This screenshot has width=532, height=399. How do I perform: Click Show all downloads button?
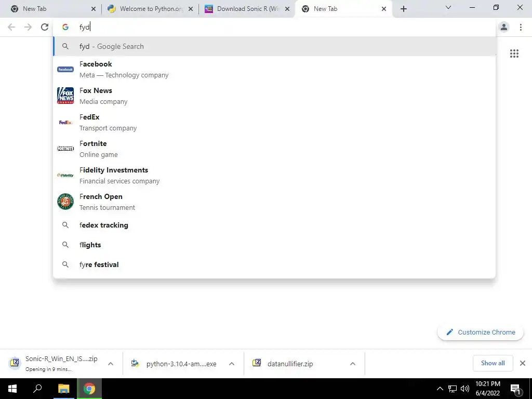493,363
